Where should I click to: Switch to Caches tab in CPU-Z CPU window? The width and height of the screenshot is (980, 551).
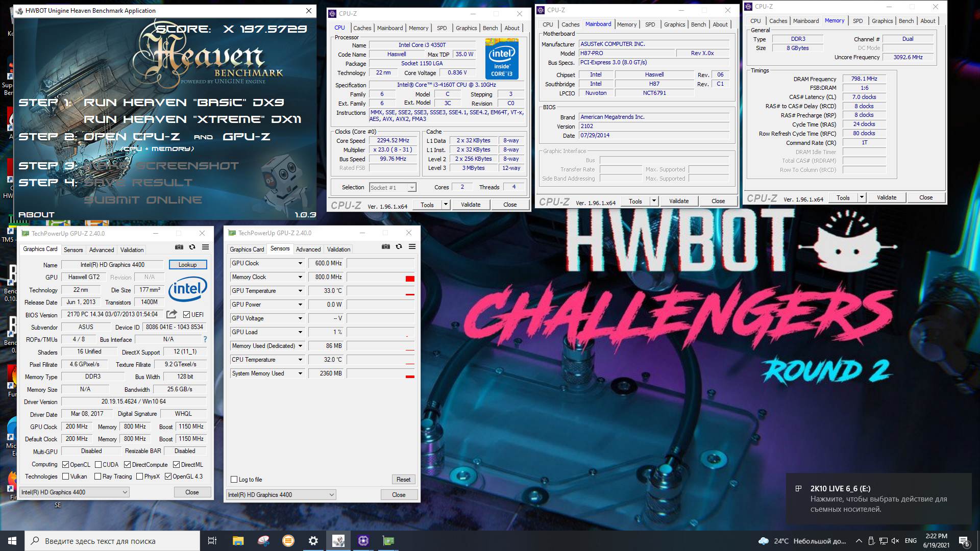click(x=362, y=28)
